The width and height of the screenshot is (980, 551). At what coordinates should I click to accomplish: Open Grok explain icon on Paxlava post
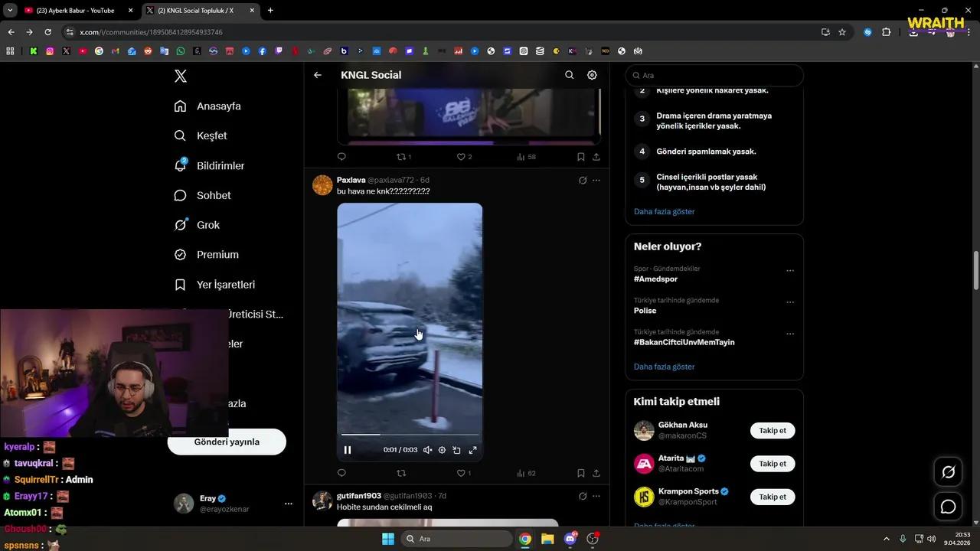(583, 181)
